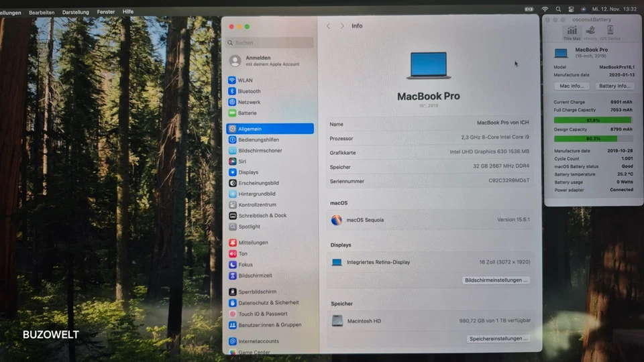
Task: Open the Darstellung menu
Action: point(76,12)
